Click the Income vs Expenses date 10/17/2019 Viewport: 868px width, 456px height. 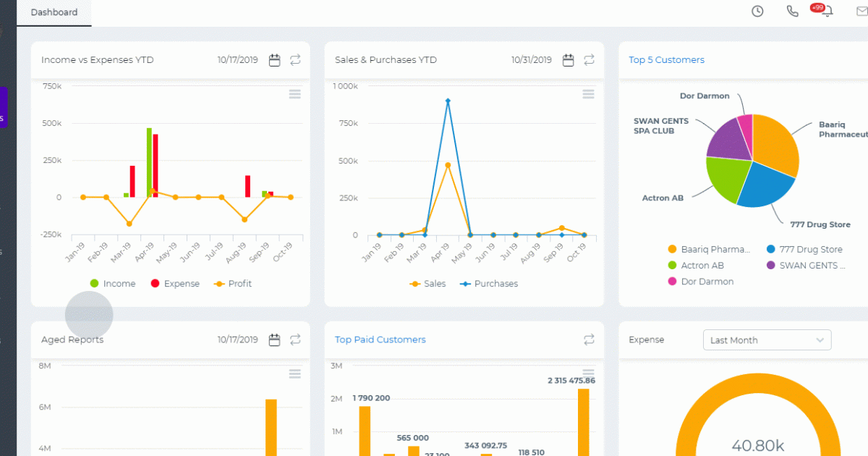[x=237, y=60]
